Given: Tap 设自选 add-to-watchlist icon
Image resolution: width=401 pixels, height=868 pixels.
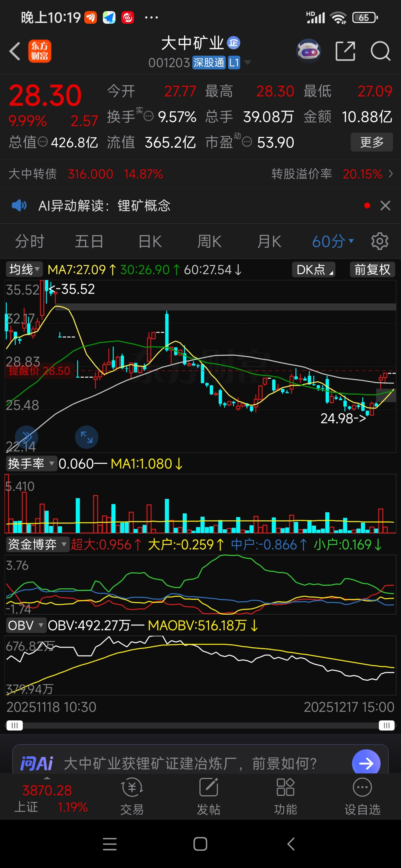Looking at the screenshot, I should click(x=362, y=796).
